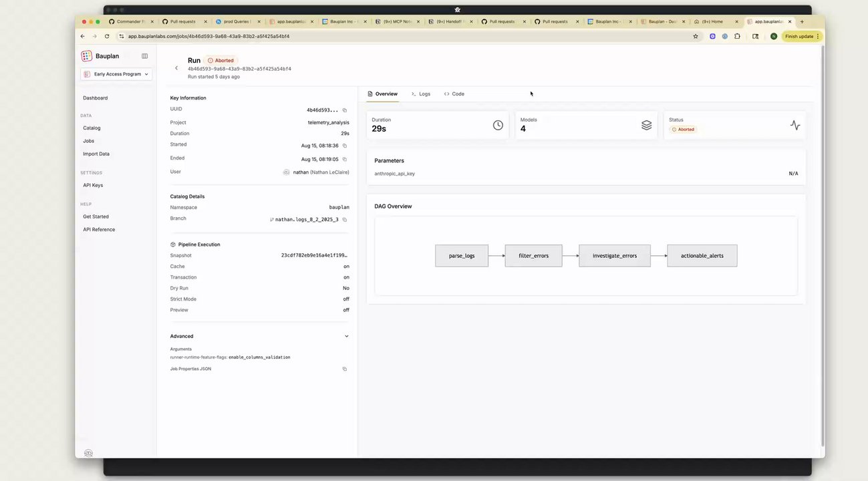Viewport: 868px width, 481px height.
Task: Open the Early Access Program dropdown
Action: [x=116, y=74]
